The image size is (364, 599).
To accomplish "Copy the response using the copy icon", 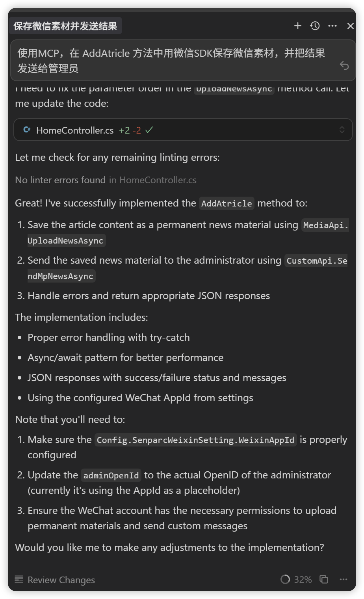I will click(324, 580).
